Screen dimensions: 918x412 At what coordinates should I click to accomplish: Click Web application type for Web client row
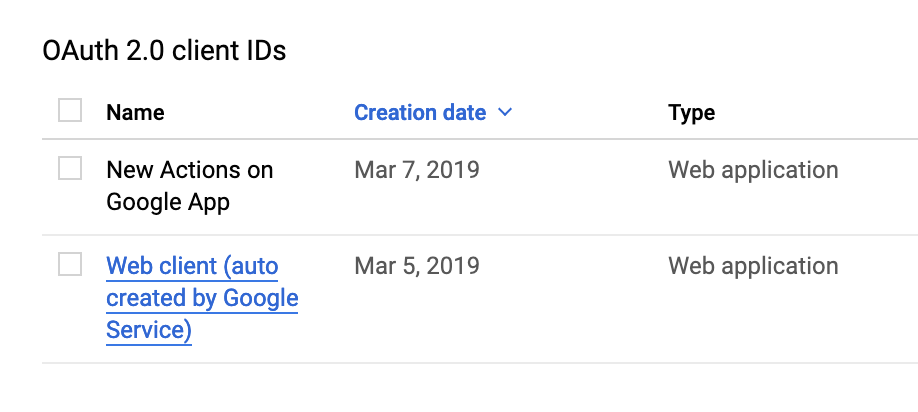click(753, 266)
